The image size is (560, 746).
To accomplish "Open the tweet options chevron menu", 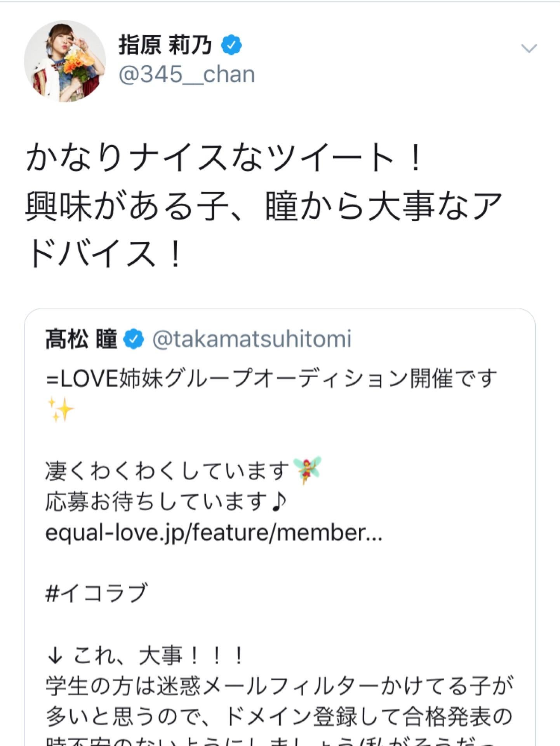I will pos(529,49).
